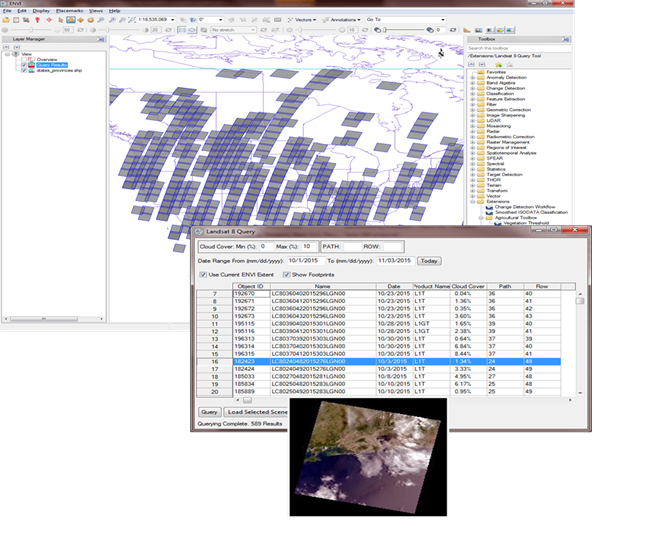Click the Chip View crop icon
The image size is (654, 550).
(x=26, y=20)
